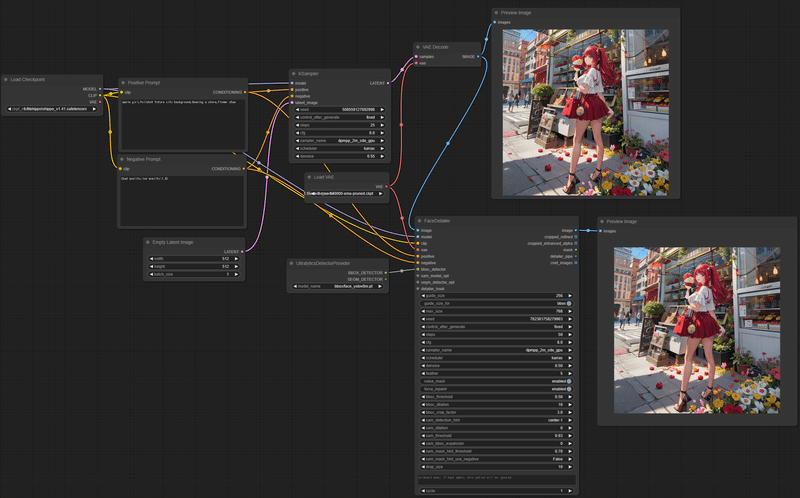Click the SEGM_DETECTOR output socket
800x498 pixels.
point(386,280)
